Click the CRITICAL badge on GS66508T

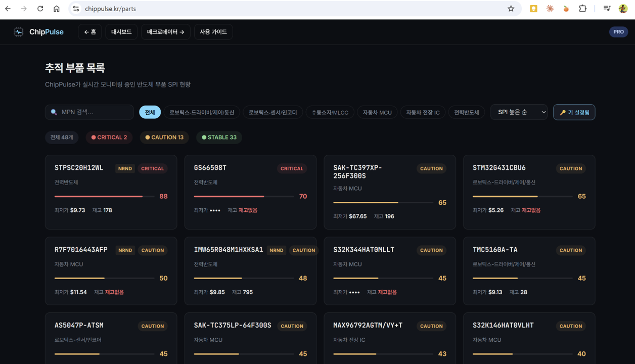click(x=292, y=168)
